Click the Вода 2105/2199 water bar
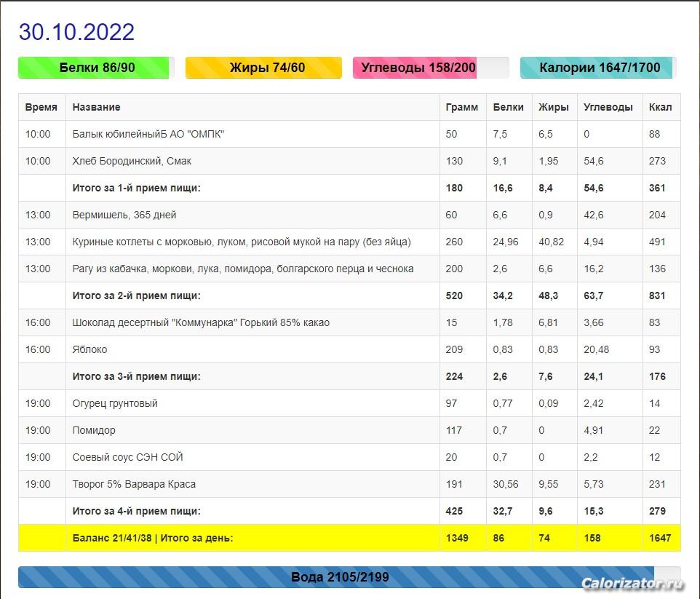The image size is (700, 599). [x=349, y=577]
